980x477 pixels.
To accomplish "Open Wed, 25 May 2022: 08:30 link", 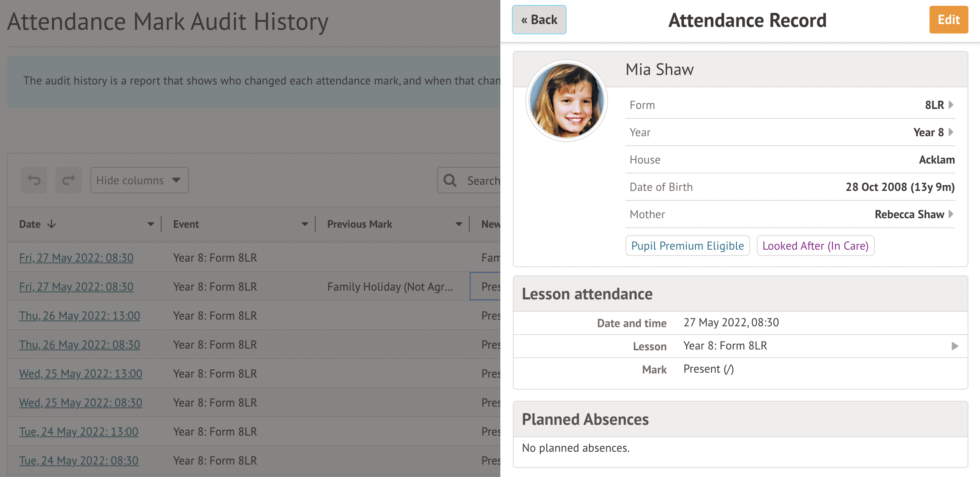I will (x=81, y=402).
